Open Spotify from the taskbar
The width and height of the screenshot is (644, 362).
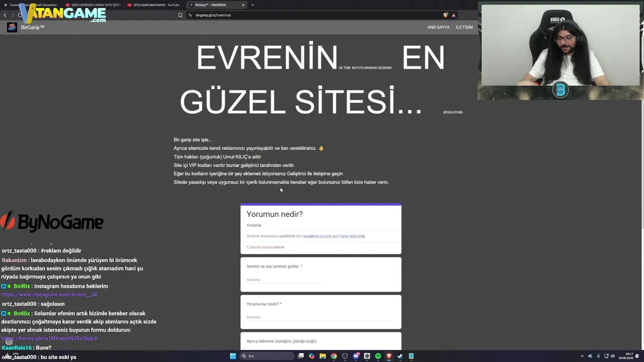pyautogui.click(x=378, y=356)
